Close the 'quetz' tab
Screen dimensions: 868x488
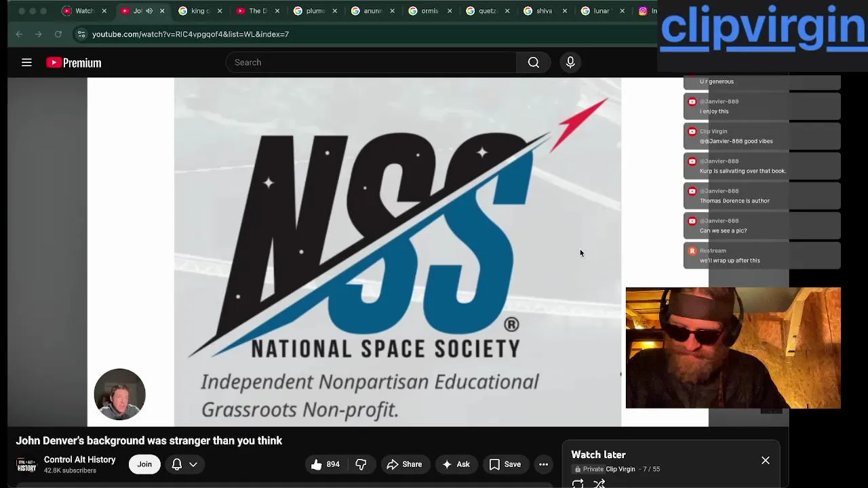[508, 11]
